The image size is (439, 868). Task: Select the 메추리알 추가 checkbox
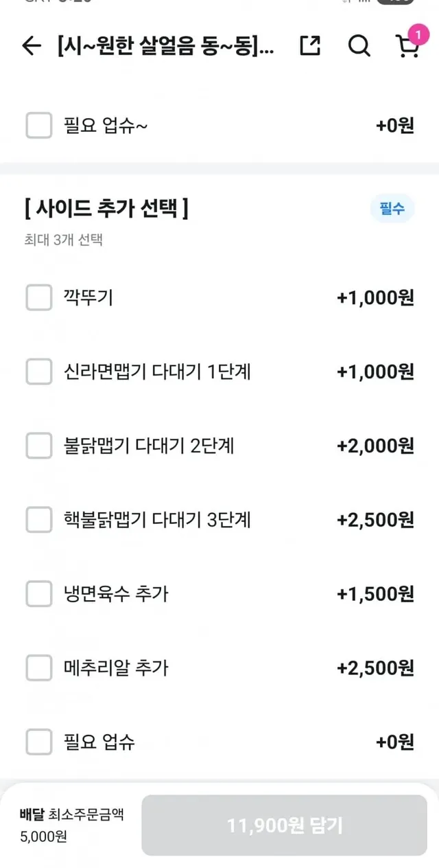click(39, 668)
